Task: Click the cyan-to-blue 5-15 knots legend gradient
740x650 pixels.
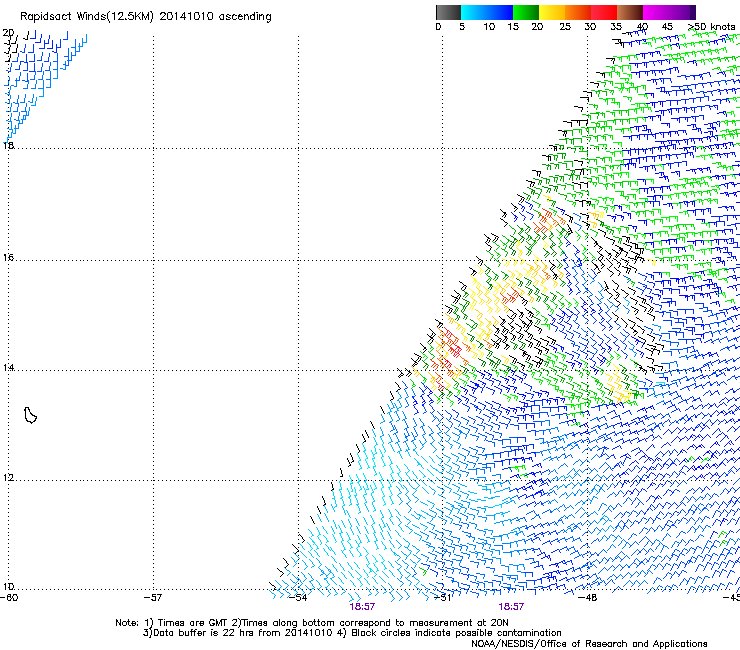Action: 487,12
